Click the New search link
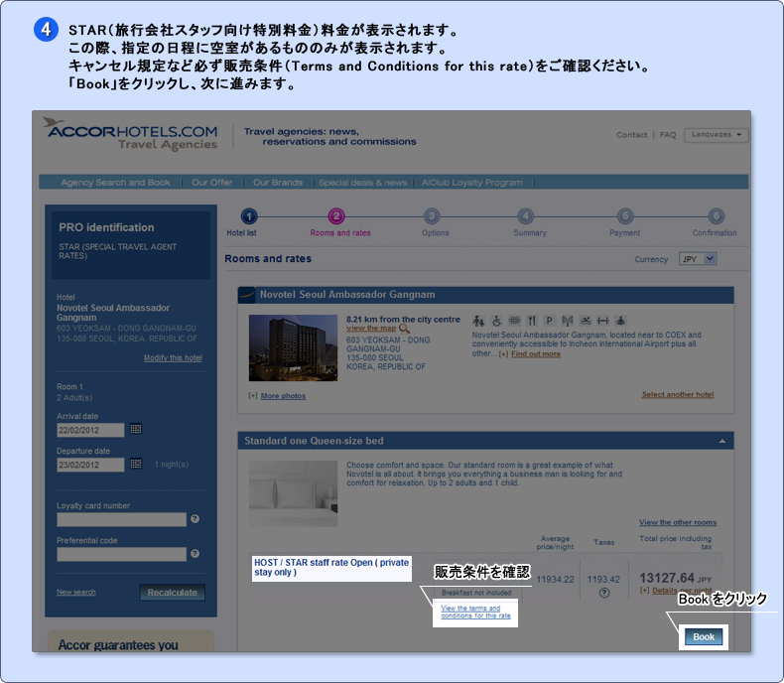784x683 pixels. tap(76, 592)
